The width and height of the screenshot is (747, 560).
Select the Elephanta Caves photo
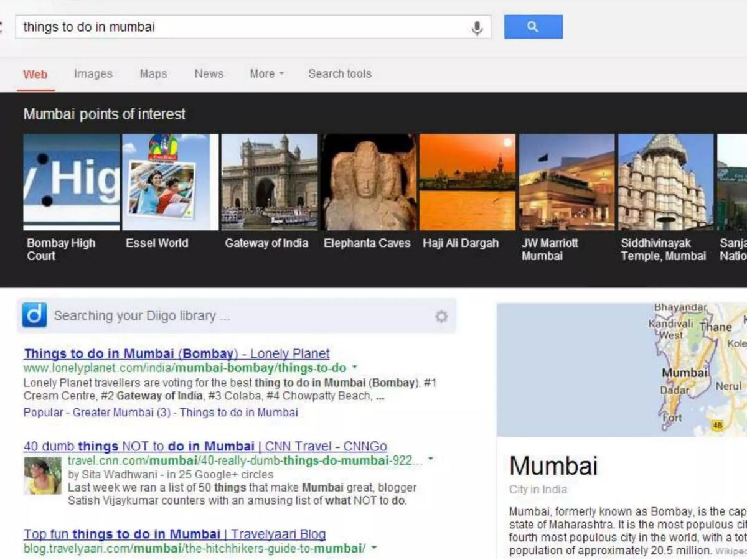point(369,182)
